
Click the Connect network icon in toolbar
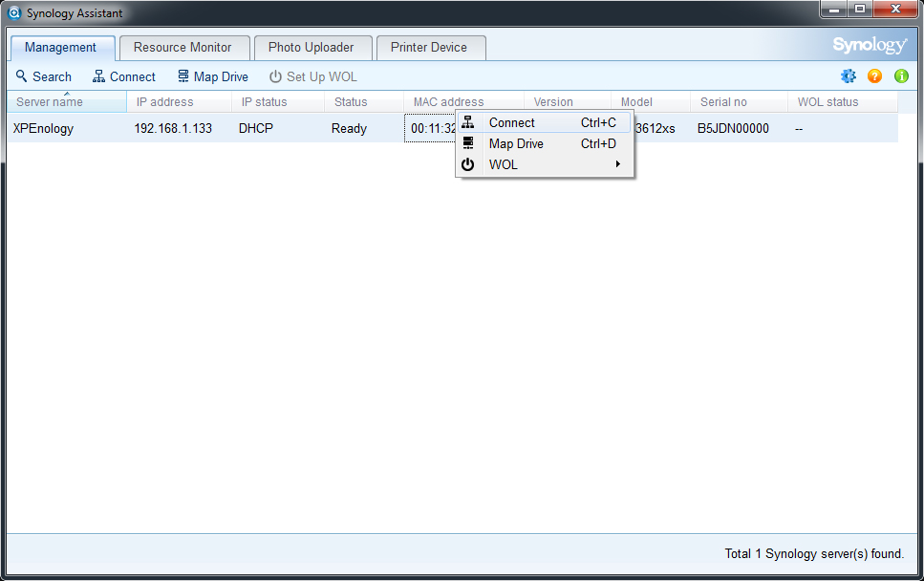coord(99,76)
